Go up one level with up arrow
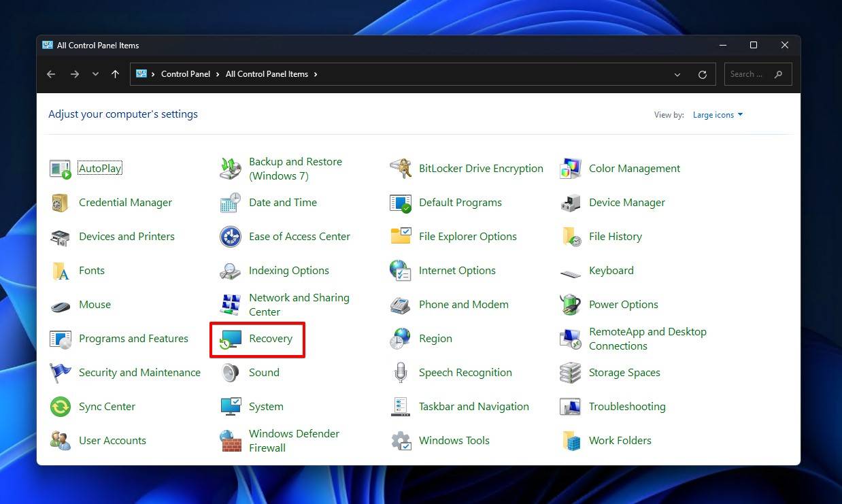842x504 pixels. pyautogui.click(x=116, y=74)
